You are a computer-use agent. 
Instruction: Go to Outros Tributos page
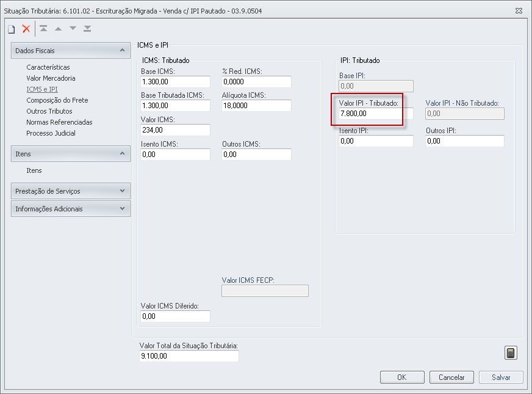click(x=49, y=111)
